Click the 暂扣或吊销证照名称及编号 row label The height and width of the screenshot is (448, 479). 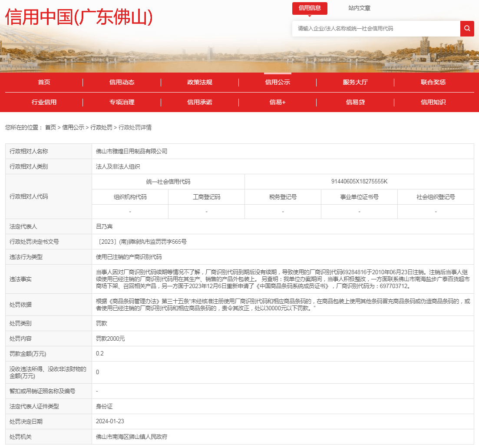click(x=42, y=391)
